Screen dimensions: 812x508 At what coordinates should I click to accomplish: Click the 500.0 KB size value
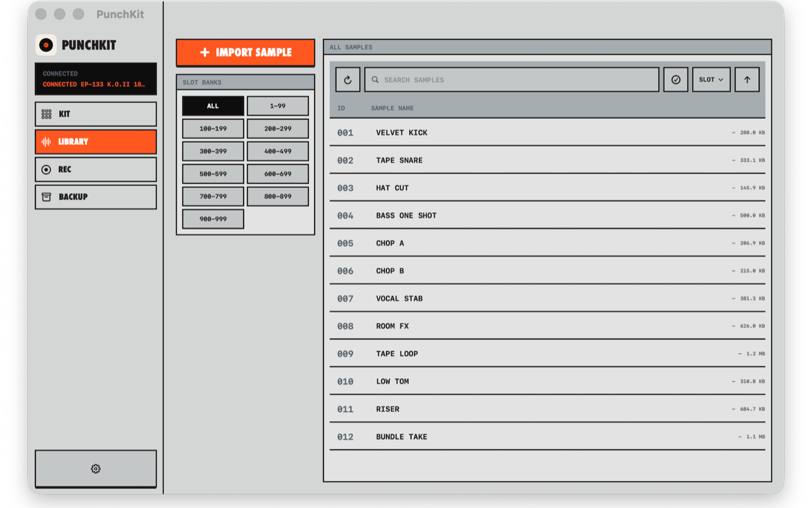[x=752, y=216]
